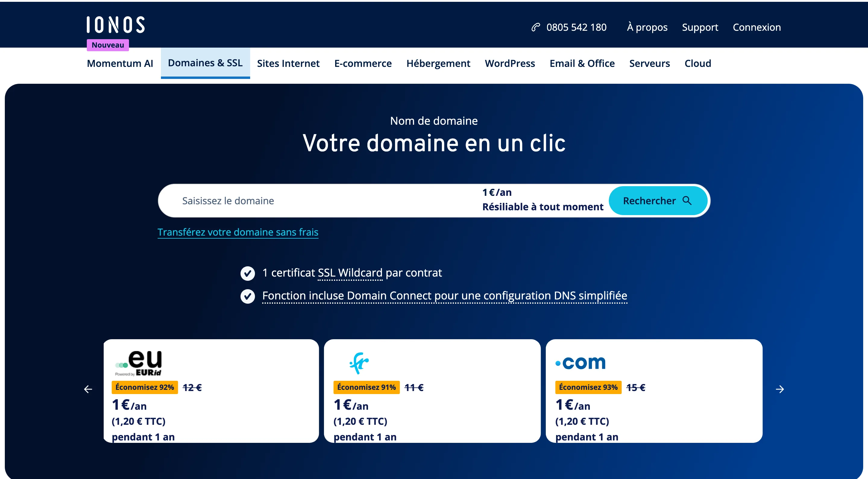Click 1 €/an price on .com card
The image size is (868, 479).
tap(573, 405)
